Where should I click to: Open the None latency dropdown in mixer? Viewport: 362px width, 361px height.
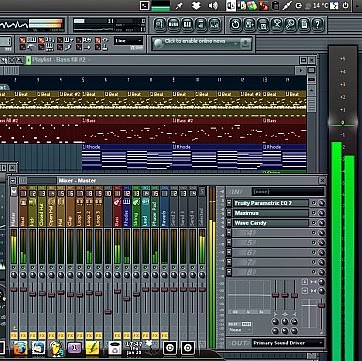pyautogui.click(x=239, y=330)
